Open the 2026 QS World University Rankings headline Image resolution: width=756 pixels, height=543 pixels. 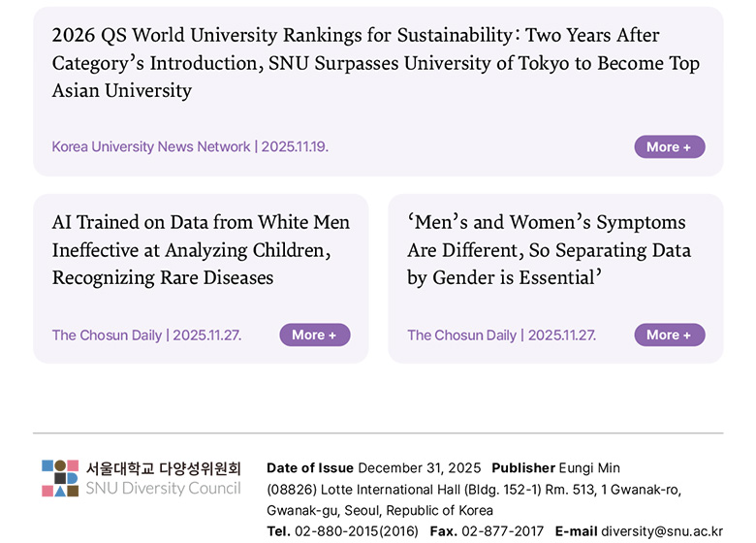pos(375,63)
